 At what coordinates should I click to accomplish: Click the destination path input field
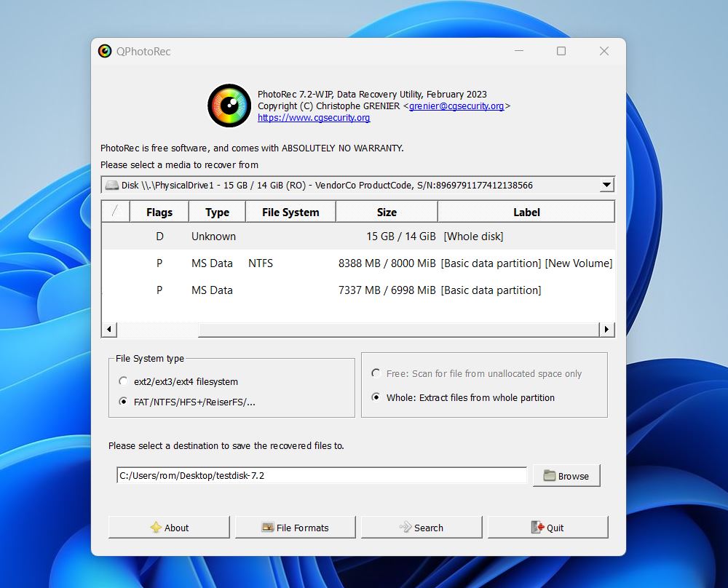click(x=322, y=476)
